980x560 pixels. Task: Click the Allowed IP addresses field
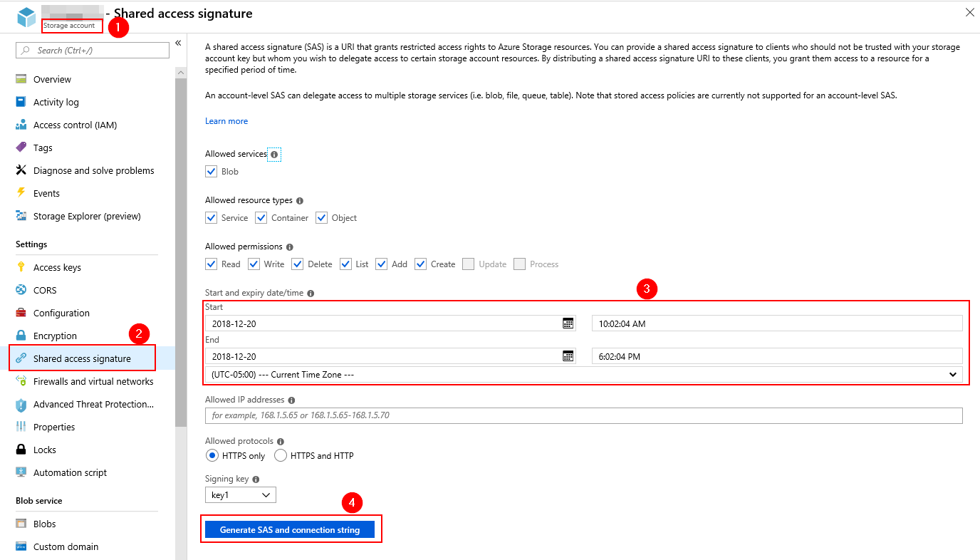click(x=499, y=415)
